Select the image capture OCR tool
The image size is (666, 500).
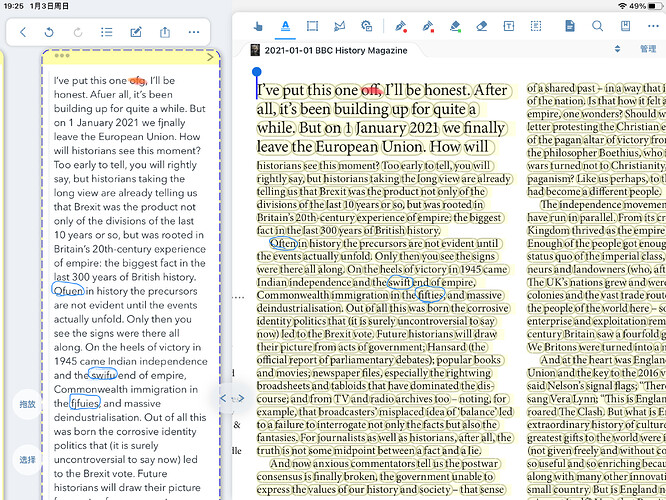coord(367,26)
